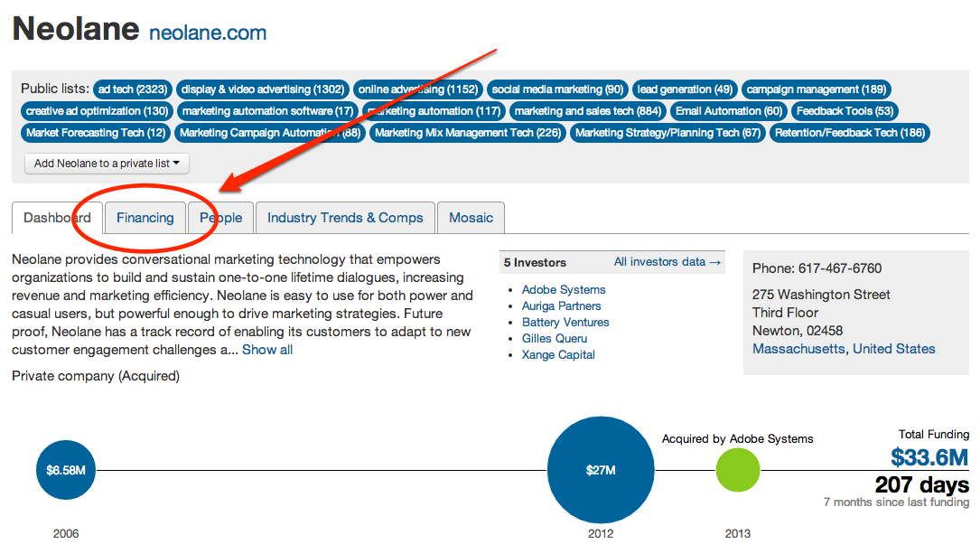980x554 pixels.
Task: Expand the Add Neolane to a private list dropdown
Action: tap(107, 164)
